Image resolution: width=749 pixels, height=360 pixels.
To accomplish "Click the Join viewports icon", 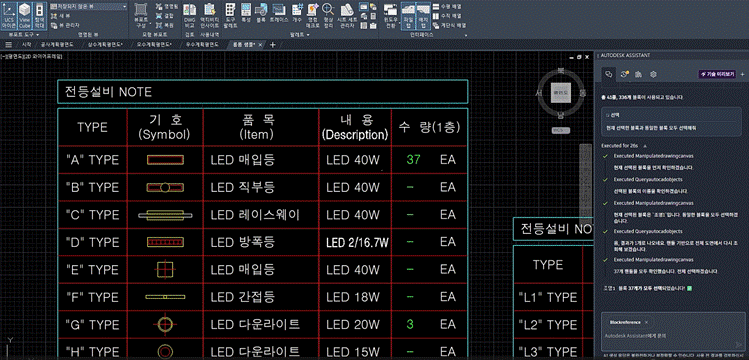I will coord(159,16).
